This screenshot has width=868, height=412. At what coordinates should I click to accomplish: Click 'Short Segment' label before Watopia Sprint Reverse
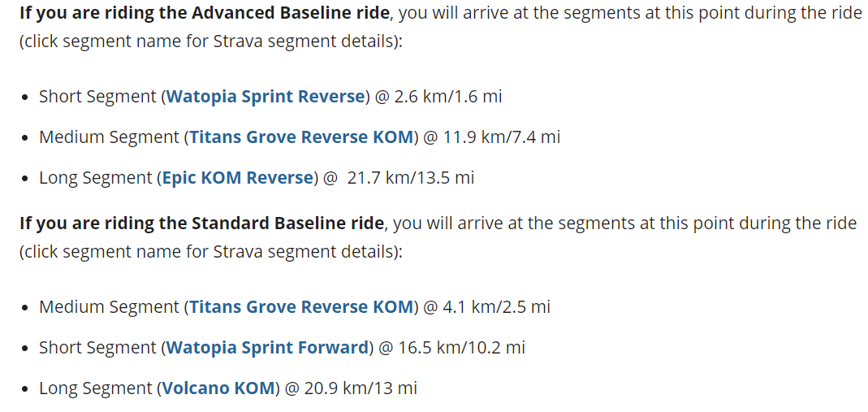pyautogui.click(x=97, y=96)
